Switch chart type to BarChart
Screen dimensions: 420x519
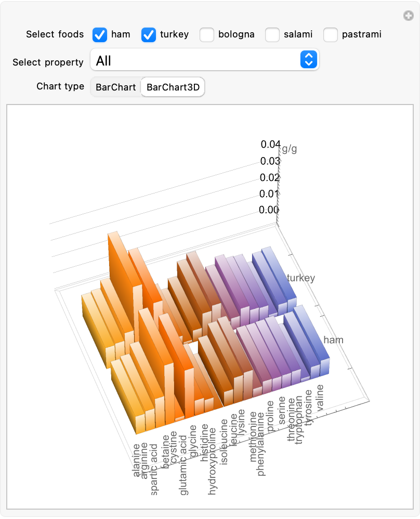coord(115,87)
